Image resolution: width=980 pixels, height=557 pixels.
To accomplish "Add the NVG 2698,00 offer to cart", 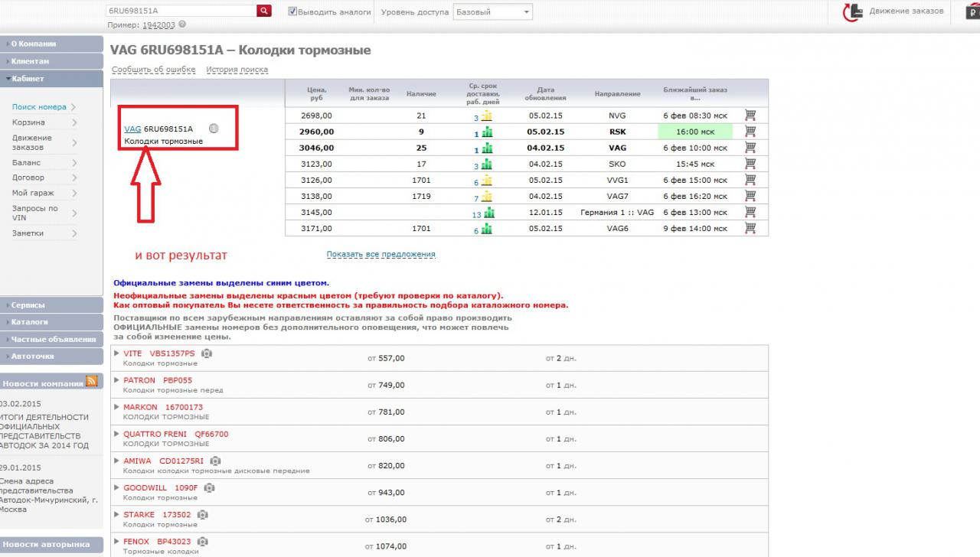I will (750, 116).
